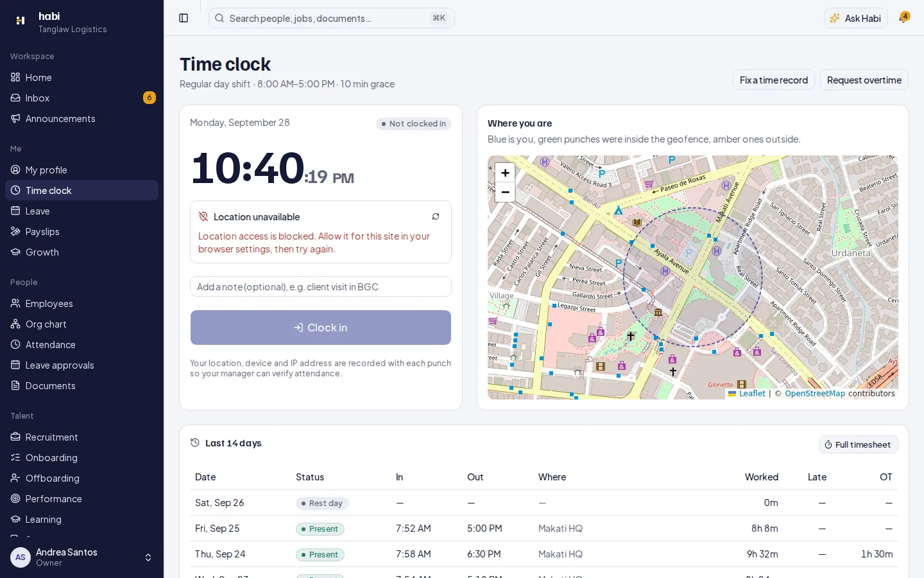Click the Inbox unread count badge
This screenshot has height=578, width=924.
point(150,98)
